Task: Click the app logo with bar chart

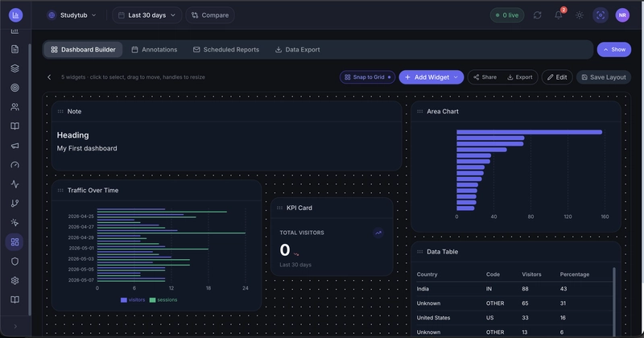Action: 15,15
